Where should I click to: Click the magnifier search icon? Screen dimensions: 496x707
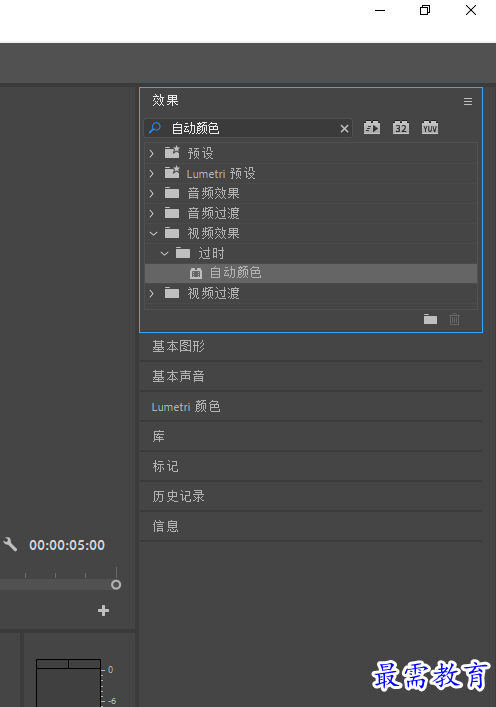[155, 128]
